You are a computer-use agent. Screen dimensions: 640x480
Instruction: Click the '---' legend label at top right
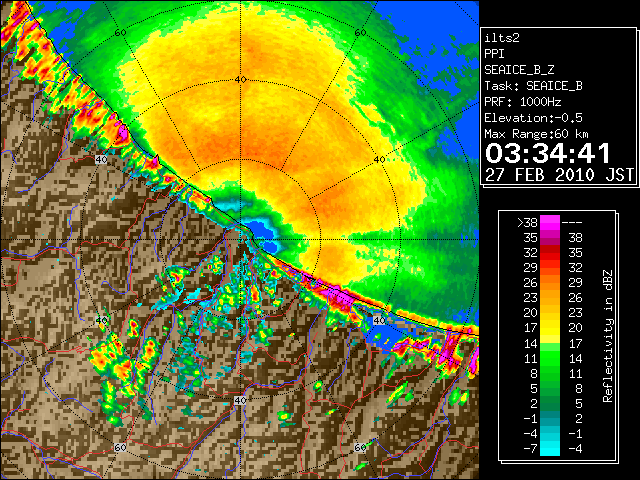point(572,223)
